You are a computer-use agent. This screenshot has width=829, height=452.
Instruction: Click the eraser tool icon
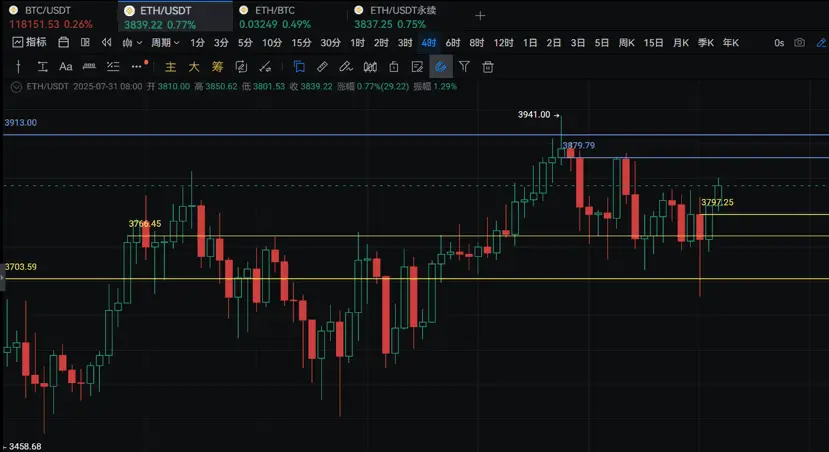click(322, 67)
